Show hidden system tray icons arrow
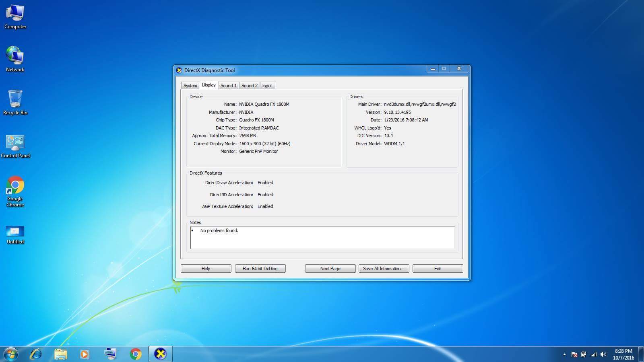This screenshot has height=362, width=644. tap(564, 354)
